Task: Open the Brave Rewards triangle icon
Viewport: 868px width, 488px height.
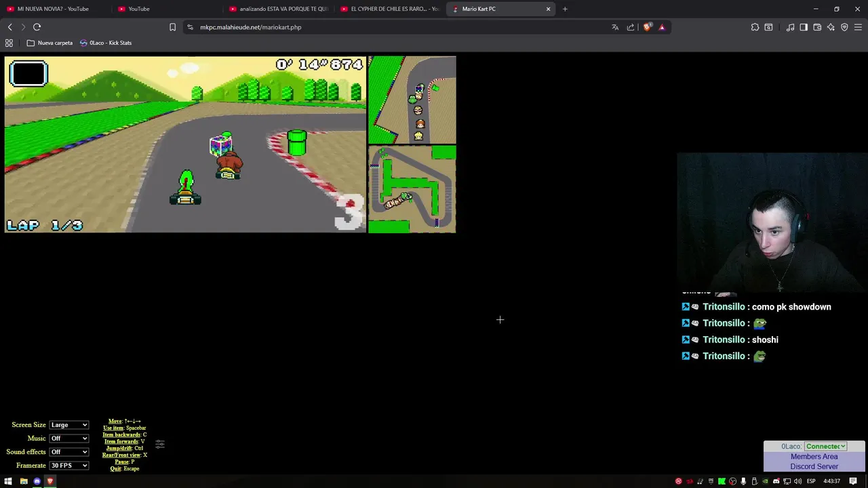Action: (662, 27)
